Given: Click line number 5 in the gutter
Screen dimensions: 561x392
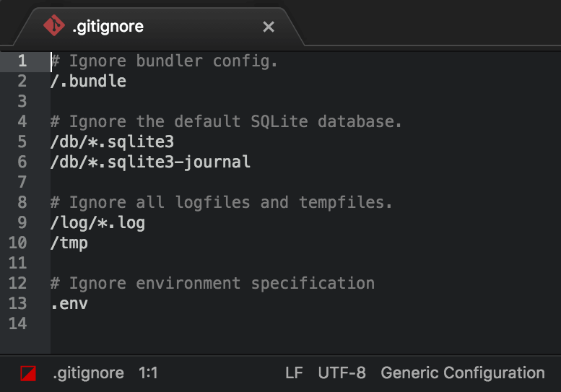Looking at the screenshot, I should click(x=22, y=141).
